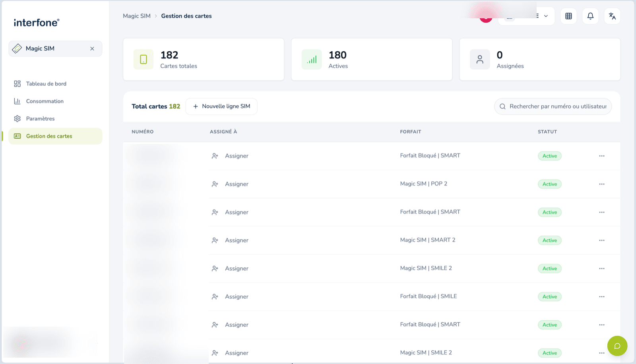The height and width of the screenshot is (364, 636).
Task: Click Assigner in the Magic SIM | POP 2 row
Action: point(230,184)
